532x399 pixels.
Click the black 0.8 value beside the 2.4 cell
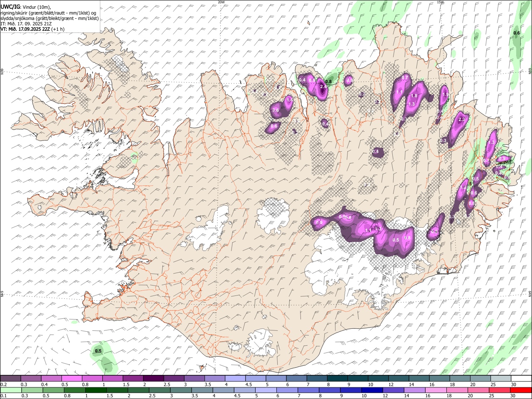pyautogui.click(x=328, y=82)
